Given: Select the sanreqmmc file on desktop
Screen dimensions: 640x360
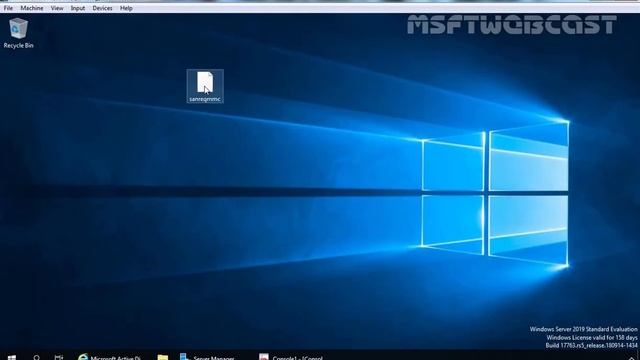Looking at the screenshot, I should (x=205, y=86).
